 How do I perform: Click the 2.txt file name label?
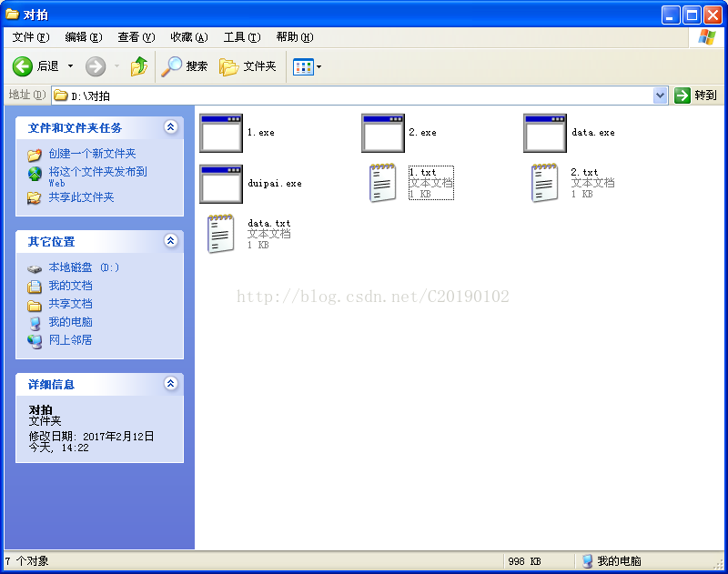click(584, 172)
